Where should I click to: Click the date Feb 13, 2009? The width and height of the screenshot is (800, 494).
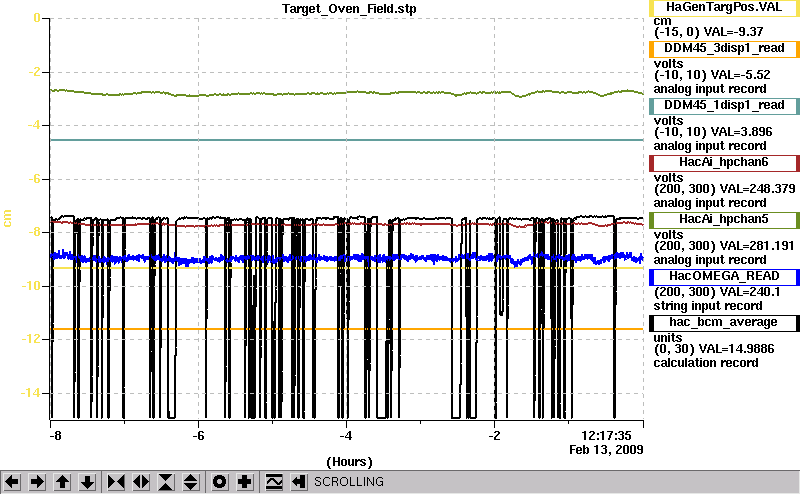tap(606, 450)
